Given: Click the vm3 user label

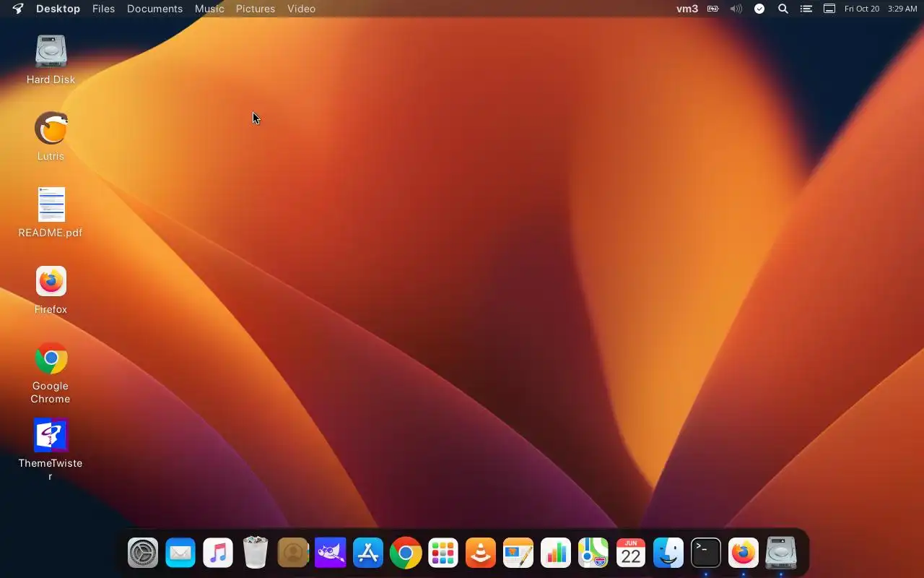Looking at the screenshot, I should [x=687, y=9].
